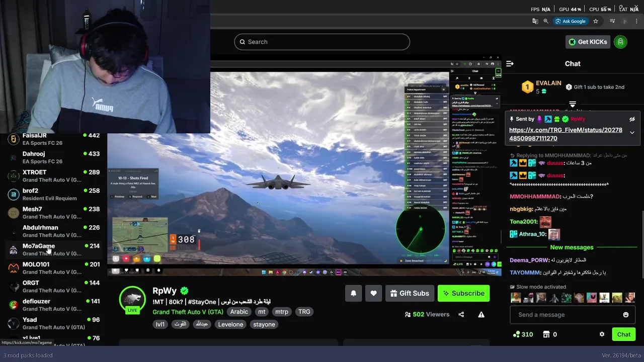Click the RpWy channel name
The width and height of the screenshot is (644, 362).
[x=165, y=291]
